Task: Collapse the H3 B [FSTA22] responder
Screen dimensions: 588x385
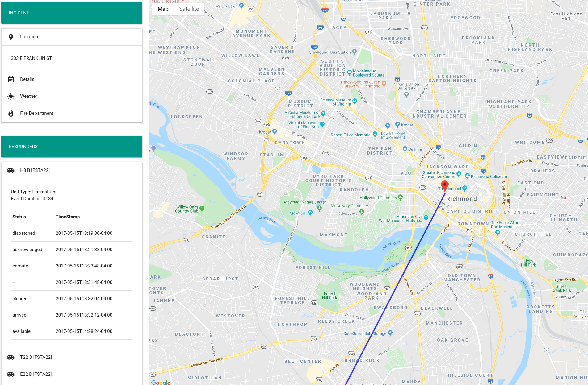Action: 72,170
